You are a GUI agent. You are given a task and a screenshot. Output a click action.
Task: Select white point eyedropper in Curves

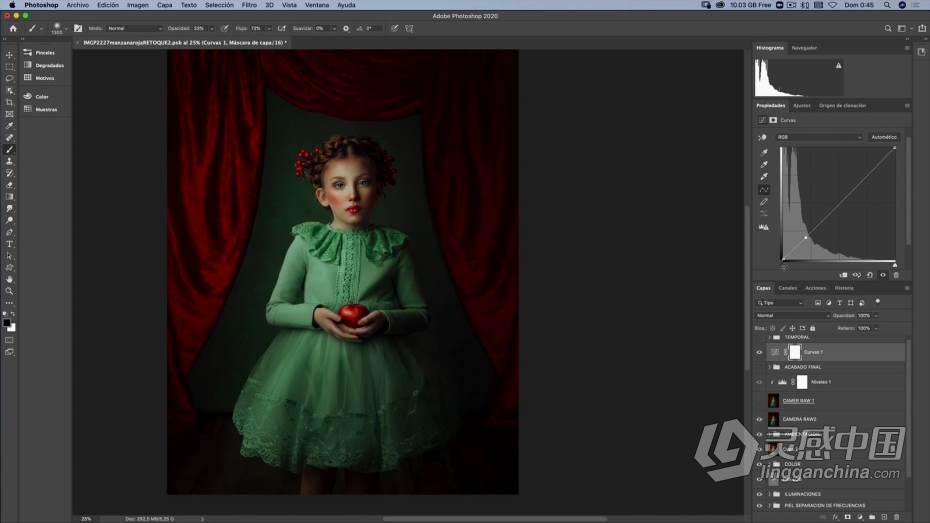point(764,176)
